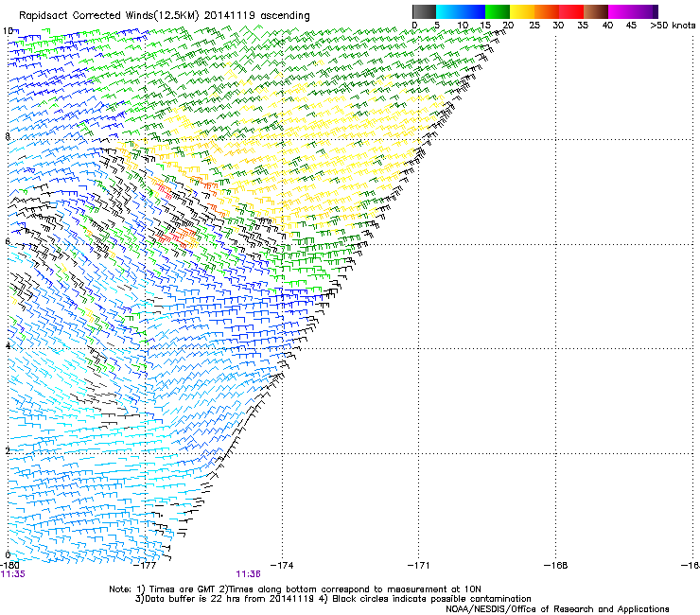Click the longitude label '-171'

[418, 566]
